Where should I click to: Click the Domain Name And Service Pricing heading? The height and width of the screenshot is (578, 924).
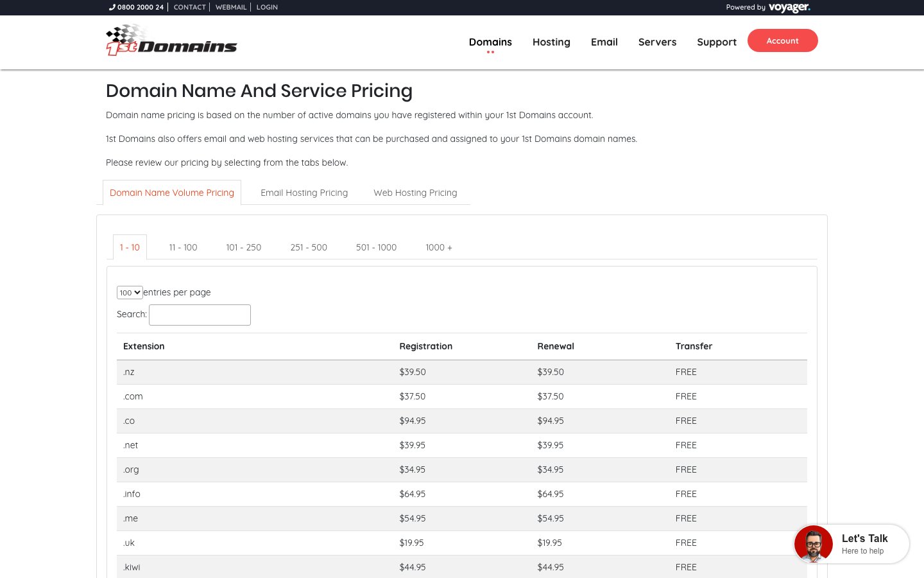coord(259,91)
